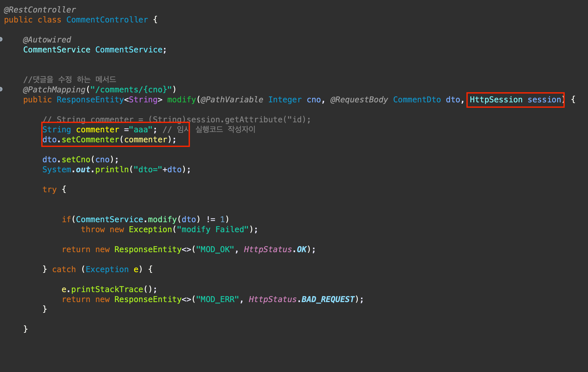
Task: Click the CommentDto type in signature
Action: 417,100
